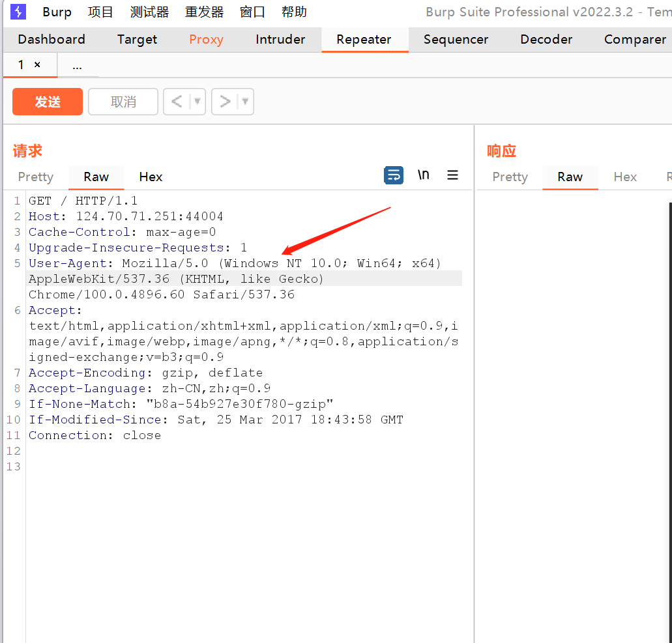
Task: Click the User-Agent header name
Action: 67,263
